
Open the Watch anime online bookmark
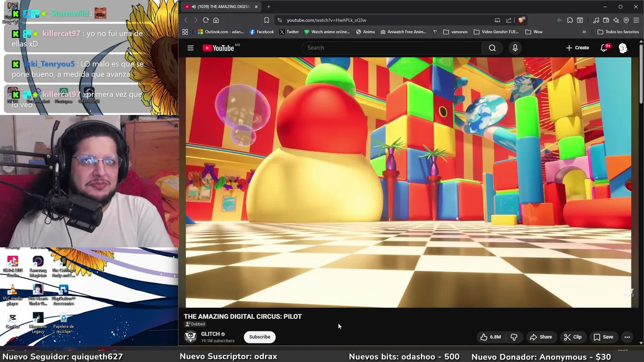point(327,32)
